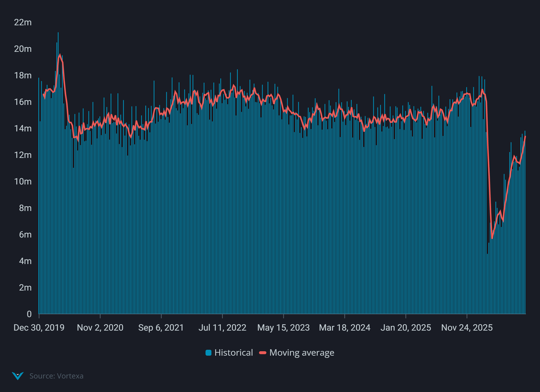The width and height of the screenshot is (540, 392).
Task: Click the 'Nov 2, 2020' axis label
Action: (100, 328)
